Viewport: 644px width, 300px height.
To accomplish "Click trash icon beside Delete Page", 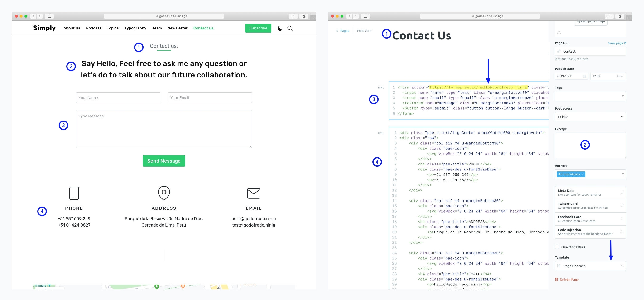I will coord(557,280).
